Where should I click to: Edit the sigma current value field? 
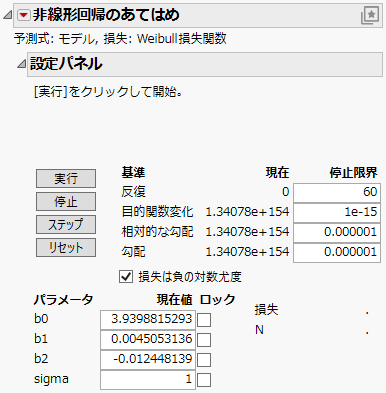point(148,379)
